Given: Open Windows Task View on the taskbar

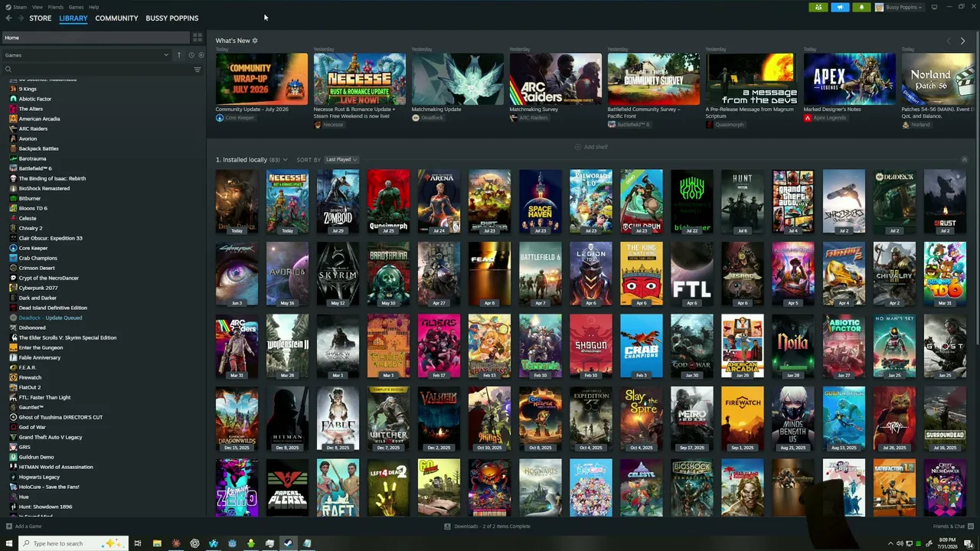Looking at the screenshot, I should tap(138, 543).
